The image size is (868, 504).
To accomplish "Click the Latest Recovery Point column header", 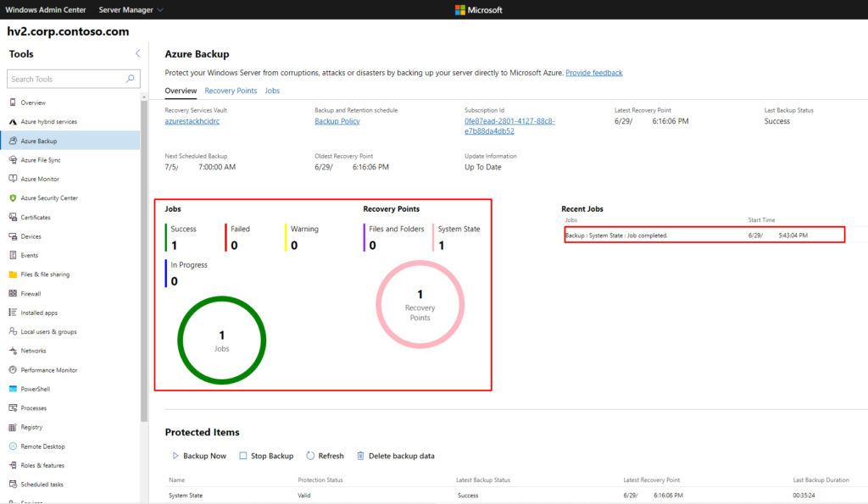I will point(652,479).
